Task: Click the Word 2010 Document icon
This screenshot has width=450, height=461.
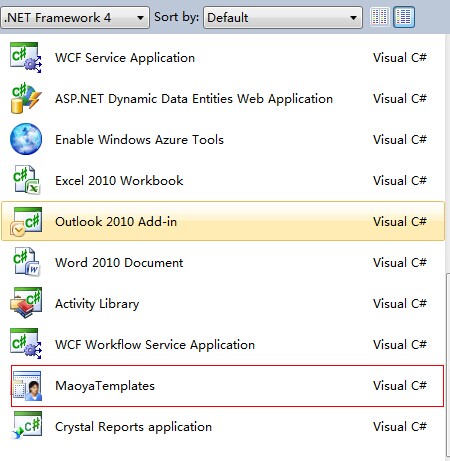Action: (27, 262)
